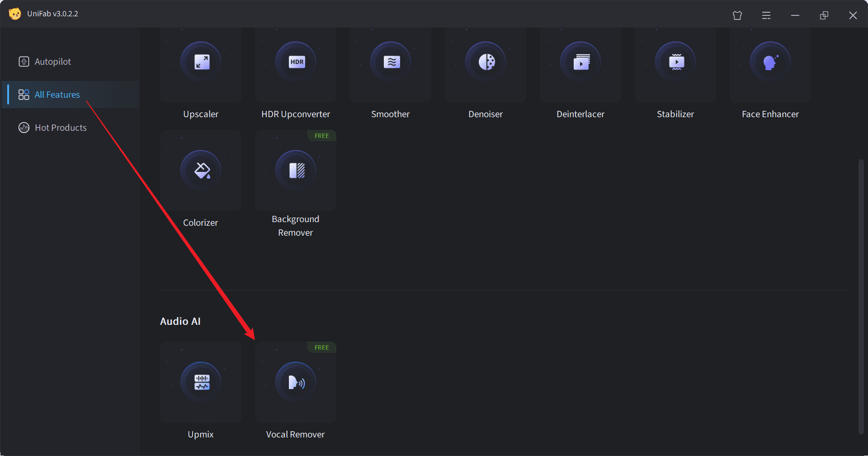Screen dimensions: 868x456
Task: Open the Face Enhancer icon
Action: [x=770, y=62]
